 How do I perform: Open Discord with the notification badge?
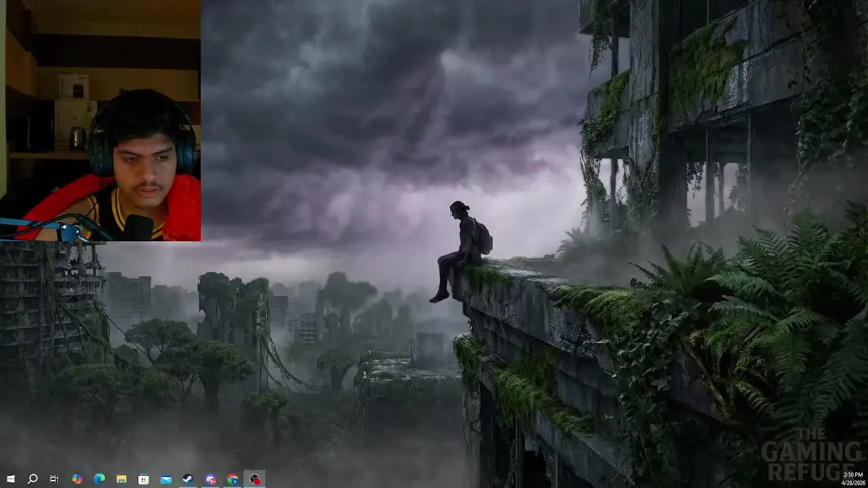click(x=210, y=479)
